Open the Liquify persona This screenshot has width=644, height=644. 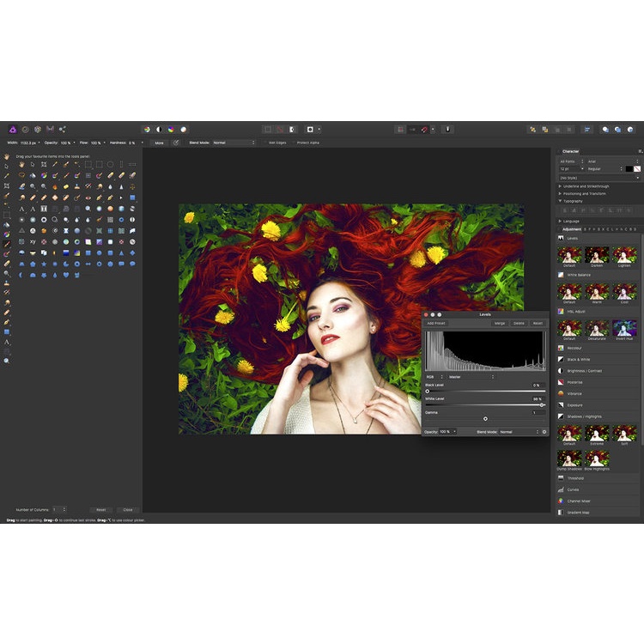point(25,129)
